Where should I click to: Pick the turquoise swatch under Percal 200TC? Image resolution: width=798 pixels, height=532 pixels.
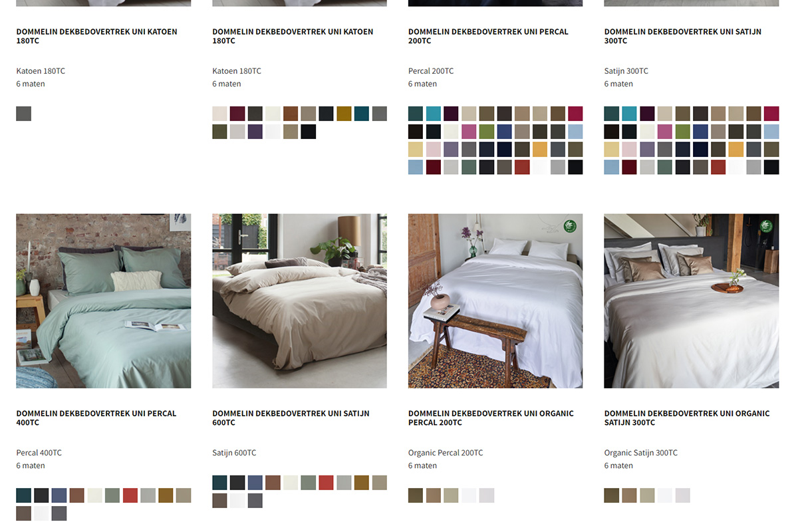coord(434,114)
